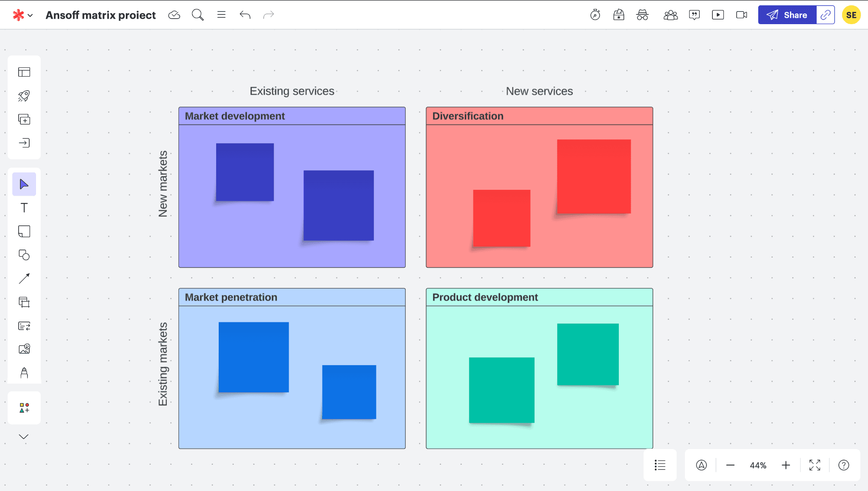Image resolution: width=868 pixels, height=491 pixels.
Task: Open the templates panel icon
Action: tap(24, 72)
